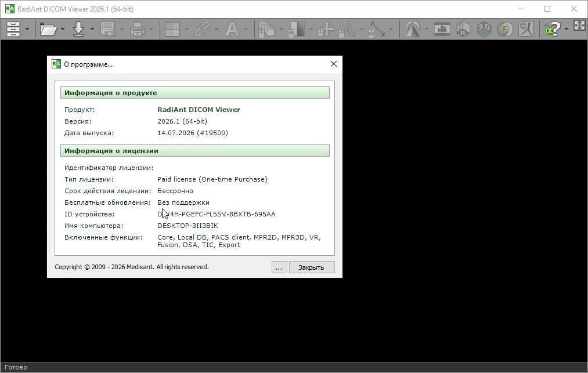
Task: Expand the database button dropdown arrow
Action: [27, 29]
